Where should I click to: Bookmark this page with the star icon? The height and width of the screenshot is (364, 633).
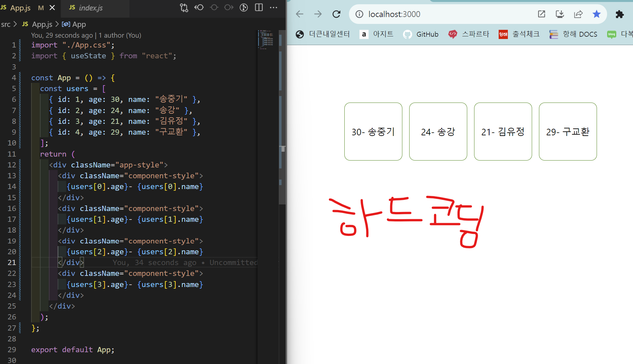tap(596, 14)
